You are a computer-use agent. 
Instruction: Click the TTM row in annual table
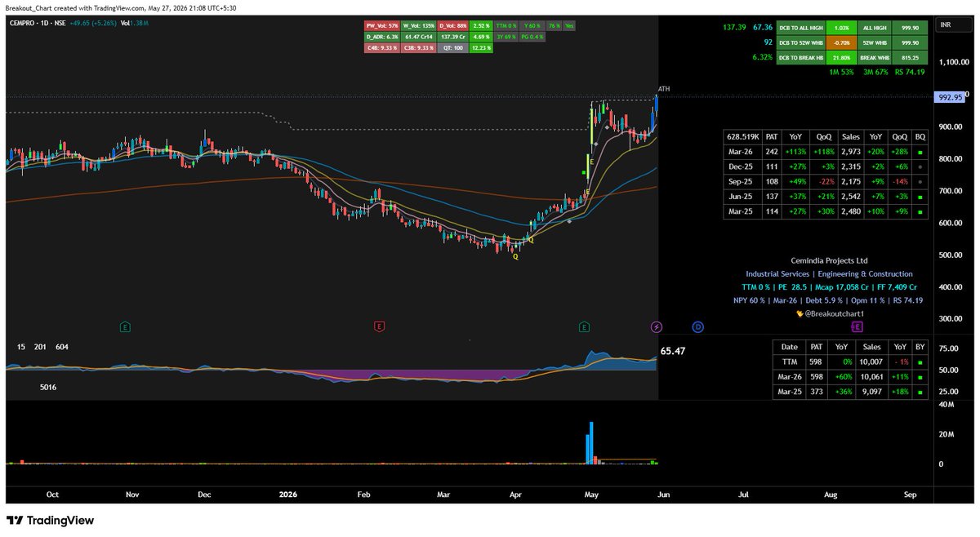click(850, 362)
